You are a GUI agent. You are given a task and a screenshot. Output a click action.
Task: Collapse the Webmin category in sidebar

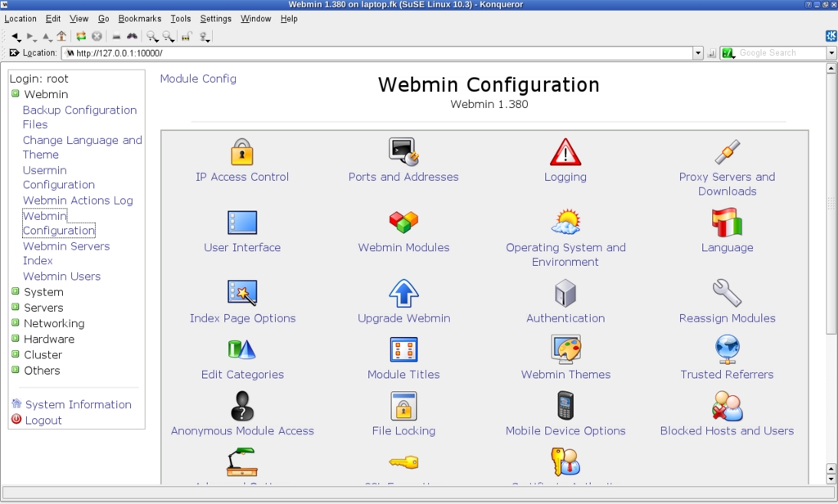[16, 93]
